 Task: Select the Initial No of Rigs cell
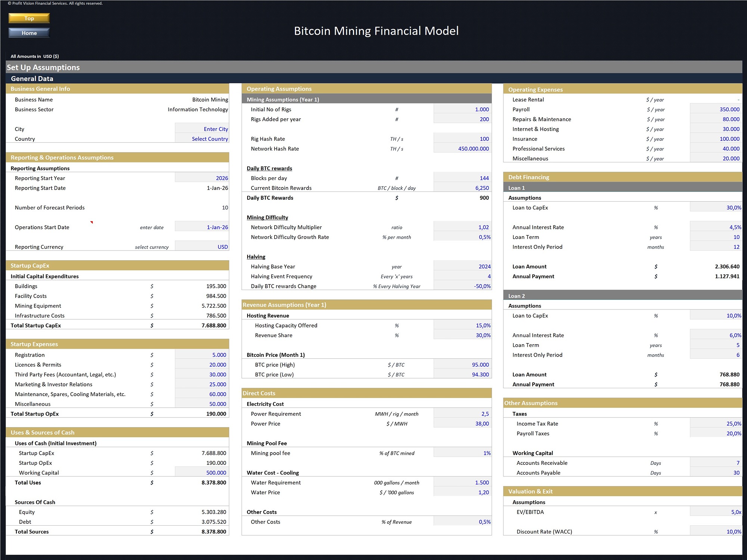[x=462, y=109]
